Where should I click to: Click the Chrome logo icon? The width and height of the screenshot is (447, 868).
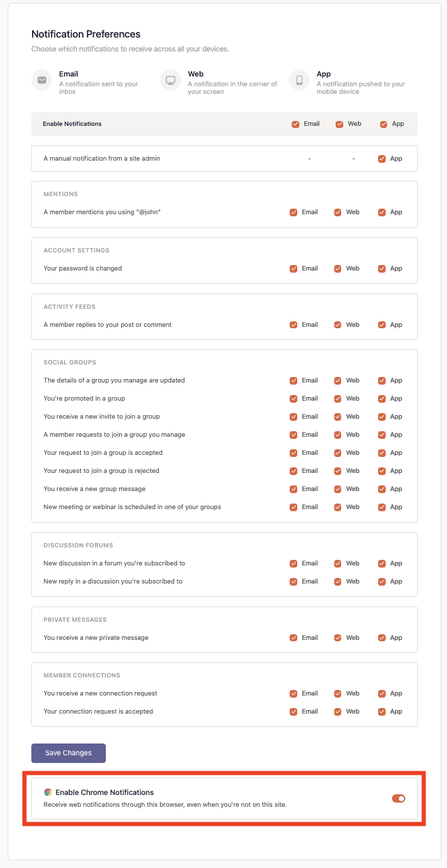48,792
